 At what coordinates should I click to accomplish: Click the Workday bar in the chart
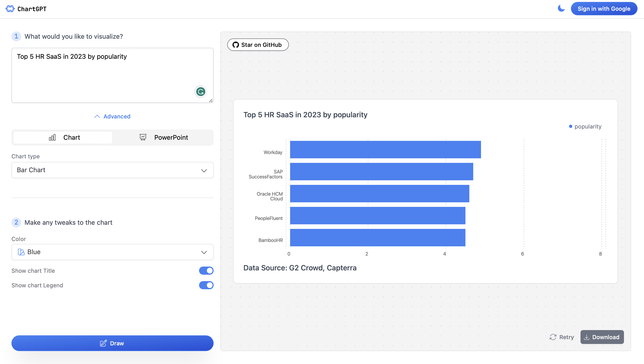tap(385, 150)
